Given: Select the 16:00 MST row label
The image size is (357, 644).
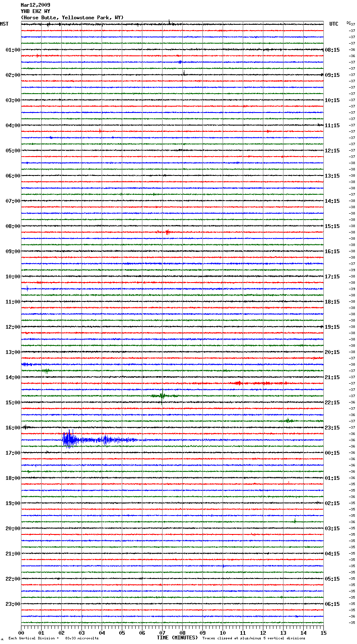Looking at the screenshot, I should click(x=13, y=428).
